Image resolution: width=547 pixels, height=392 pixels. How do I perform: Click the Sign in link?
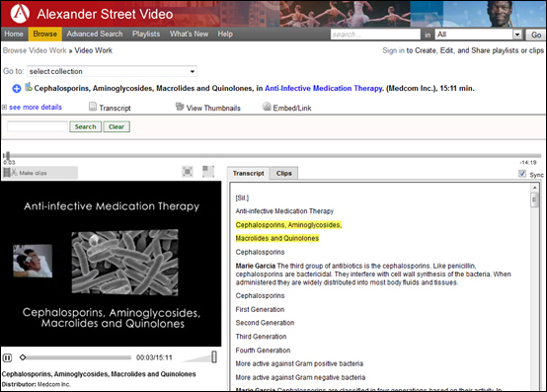coord(393,50)
